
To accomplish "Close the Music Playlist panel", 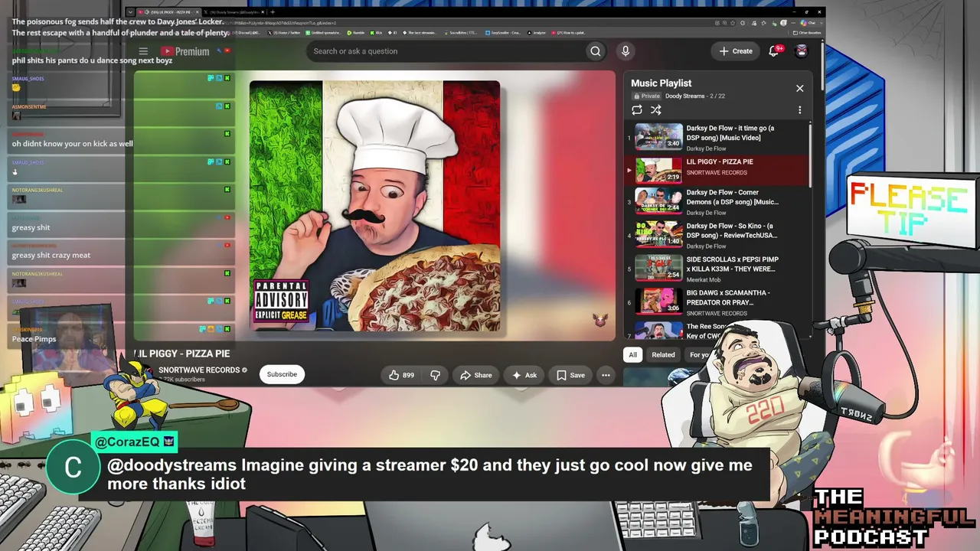I will (800, 88).
